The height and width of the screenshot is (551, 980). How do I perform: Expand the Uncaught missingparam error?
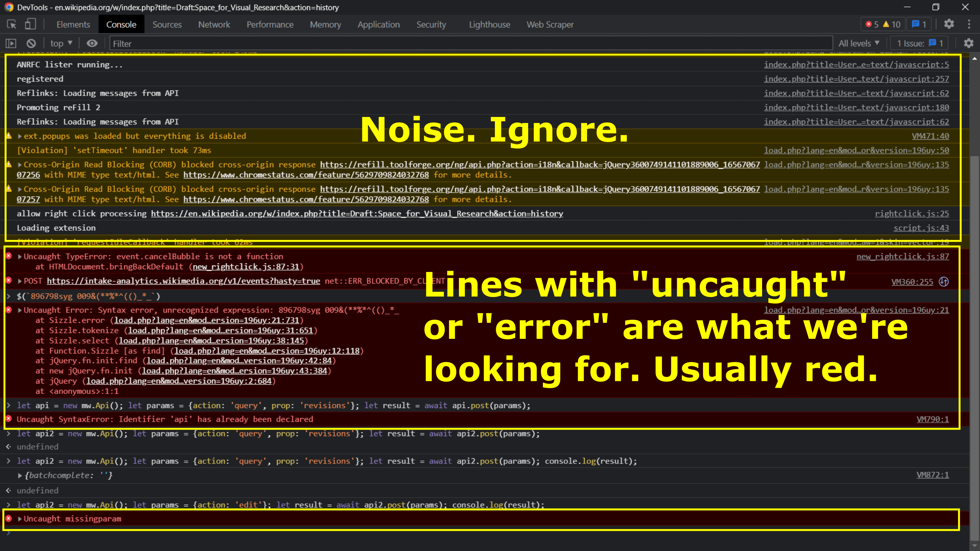coord(20,519)
